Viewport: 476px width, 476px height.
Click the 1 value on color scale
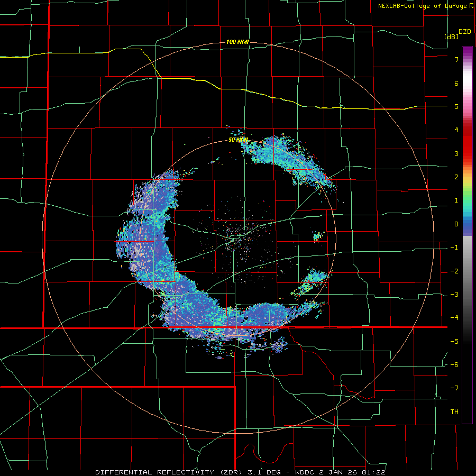[x=456, y=200]
